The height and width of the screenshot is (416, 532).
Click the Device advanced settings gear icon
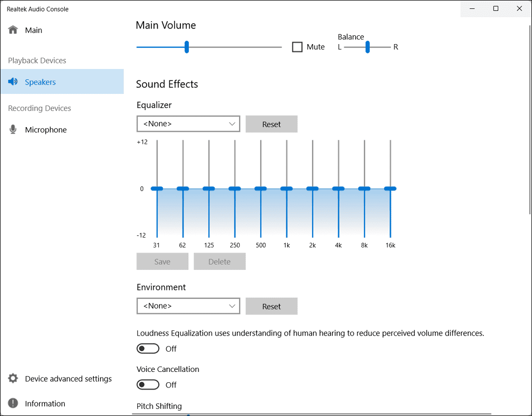click(13, 379)
